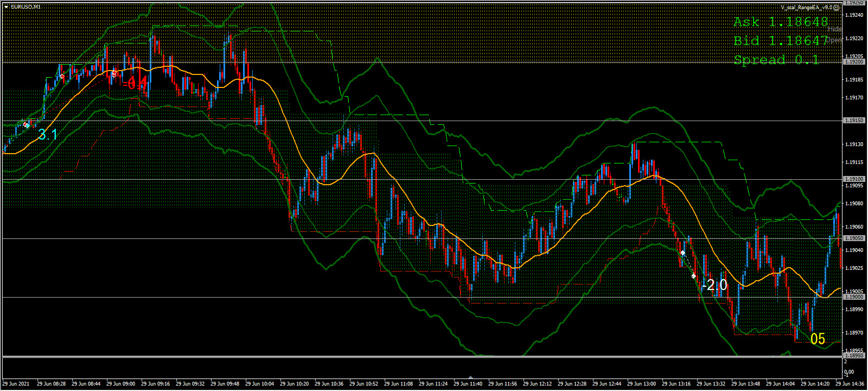This screenshot has height=391, width=868.
Task: Click the 29 Jun 2021 date label
Action: point(16,384)
